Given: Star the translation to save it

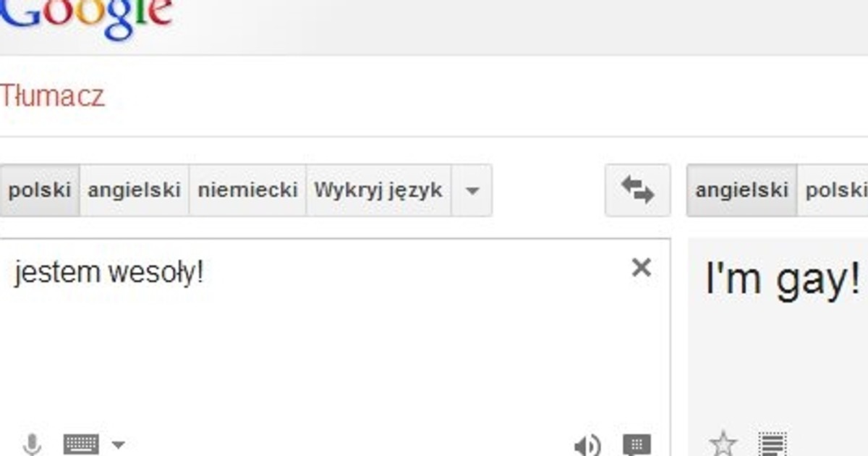Looking at the screenshot, I should 723,443.
